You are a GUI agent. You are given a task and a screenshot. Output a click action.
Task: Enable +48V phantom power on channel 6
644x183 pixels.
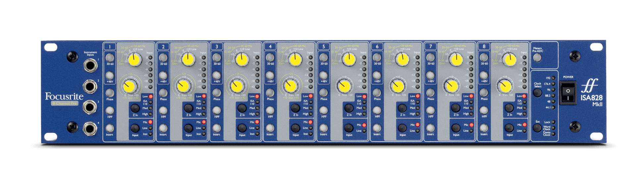pyautogui.click(x=377, y=75)
